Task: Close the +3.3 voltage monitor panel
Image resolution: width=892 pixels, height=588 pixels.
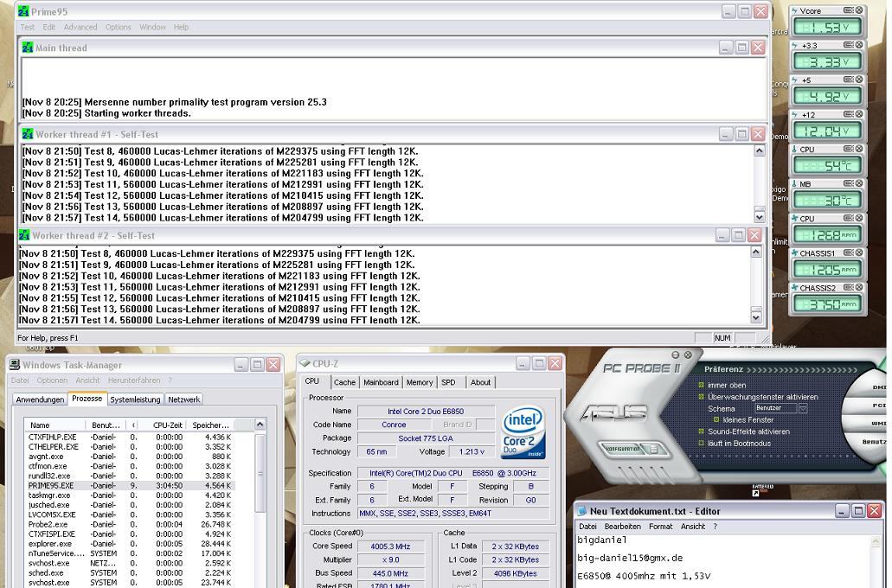Action: [x=859, y=45]
